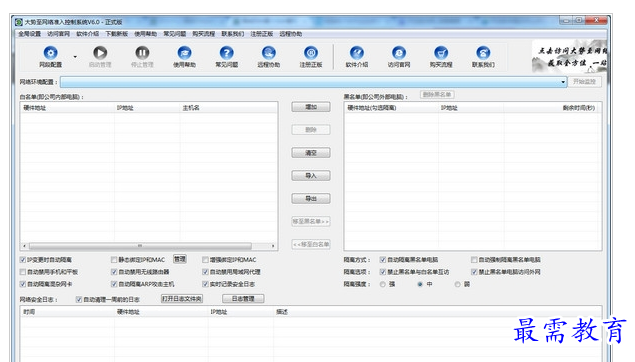Toggle the 自动隔离ARP攻击主机 checkbox
Screen dimensions: 635x362
coord(114,284)
